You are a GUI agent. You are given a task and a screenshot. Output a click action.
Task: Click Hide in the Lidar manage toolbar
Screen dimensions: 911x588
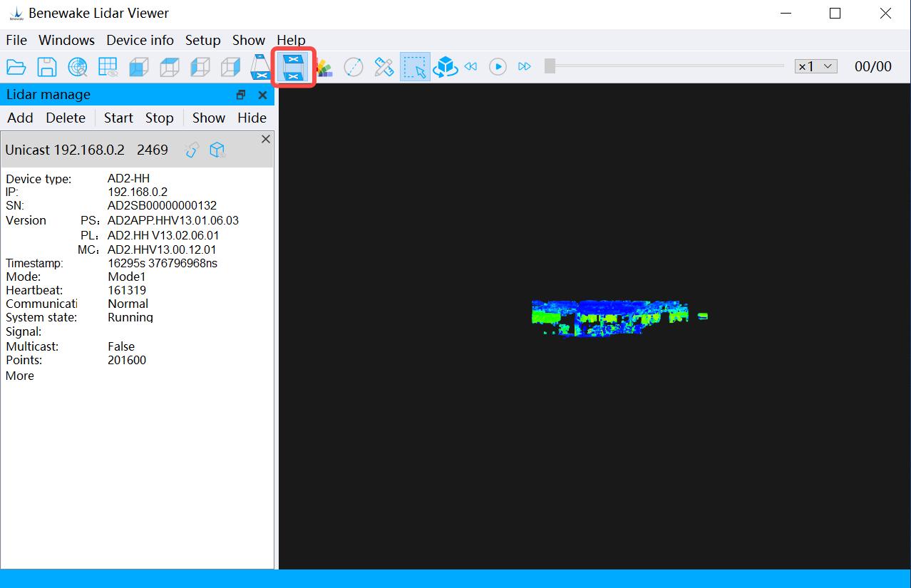click(252, 118)
